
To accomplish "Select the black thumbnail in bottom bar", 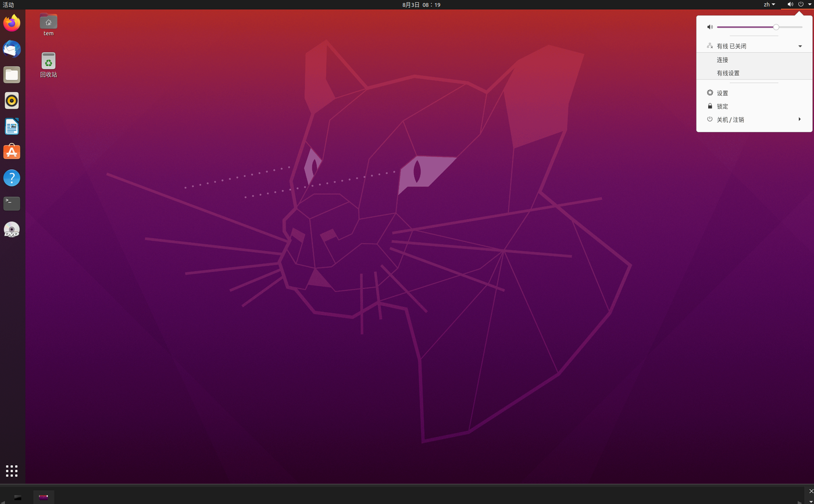I will (x=17, y=498).
